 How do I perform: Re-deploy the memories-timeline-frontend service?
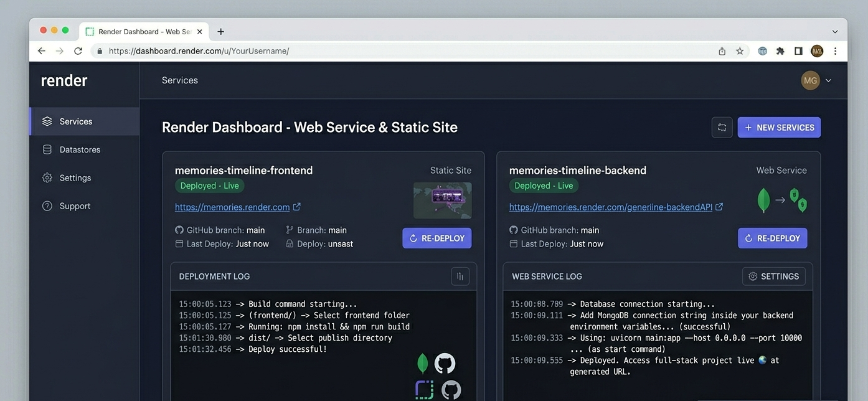click(437, 238)
